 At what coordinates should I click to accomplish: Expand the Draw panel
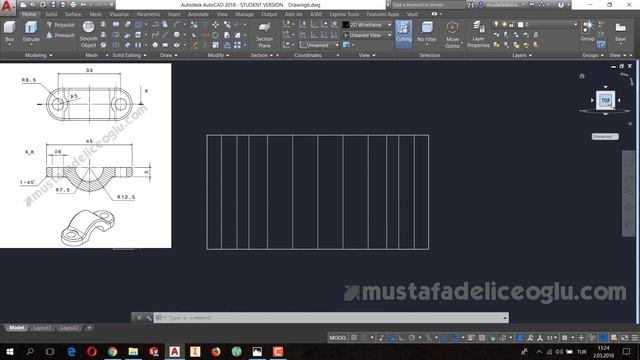point(169,55)
